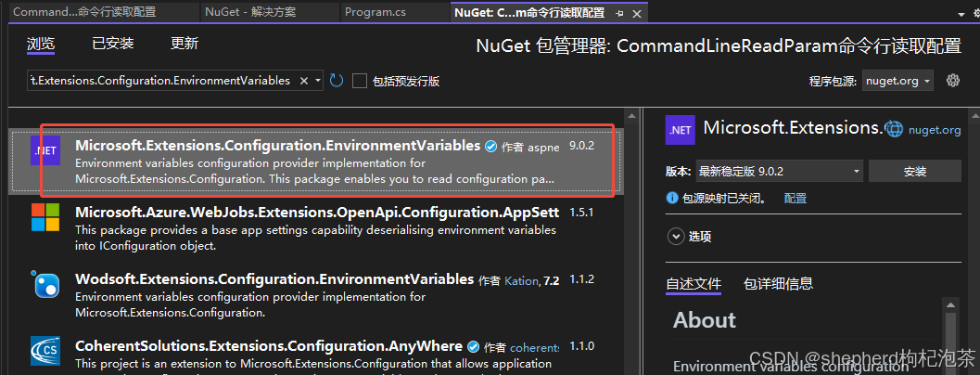Click the .NET icon of Microsoft.Extensions.Configuration.EnvironmentVariables

coord(45,151)
